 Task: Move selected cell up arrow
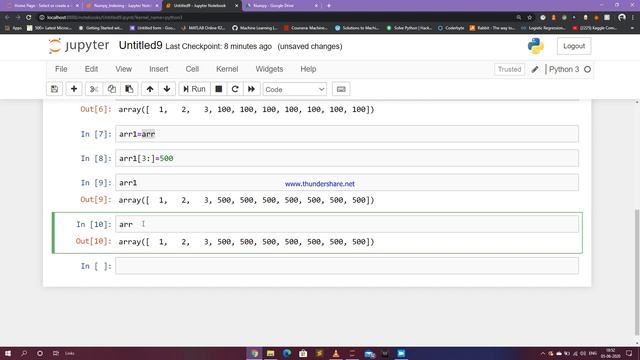[x=150, y=89]
